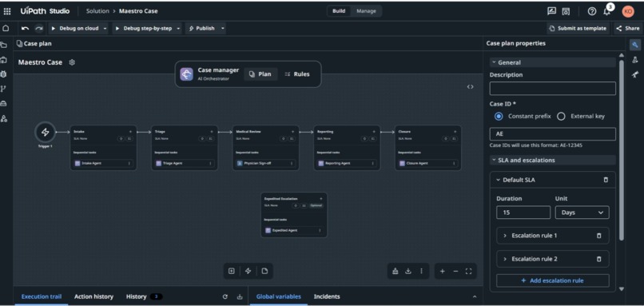Open the Publish dropdown arrow
644x306 pixels.
[x=223, y=28]
